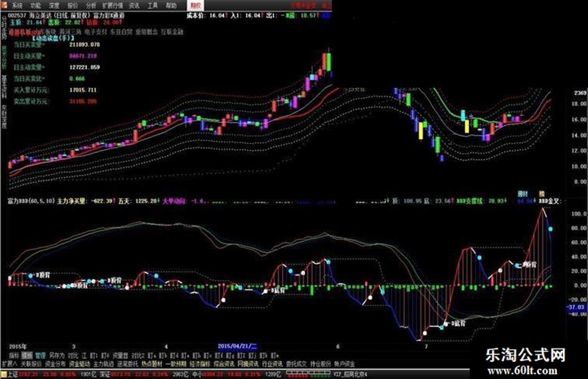Click the 互联金融 sector tag
The width and height of the screenshot is (588, 379).
pos(172,32)
